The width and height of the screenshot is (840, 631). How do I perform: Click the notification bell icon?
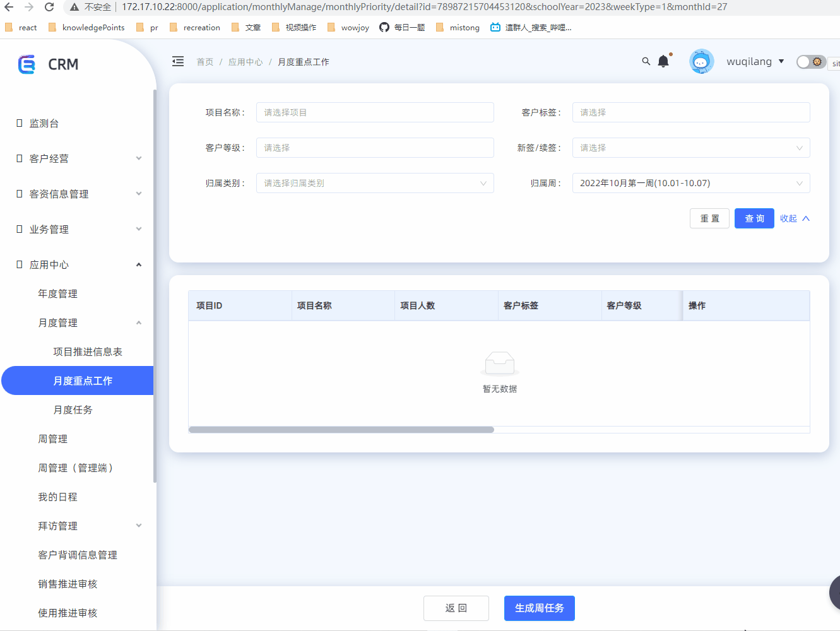(x=663, y=61)
